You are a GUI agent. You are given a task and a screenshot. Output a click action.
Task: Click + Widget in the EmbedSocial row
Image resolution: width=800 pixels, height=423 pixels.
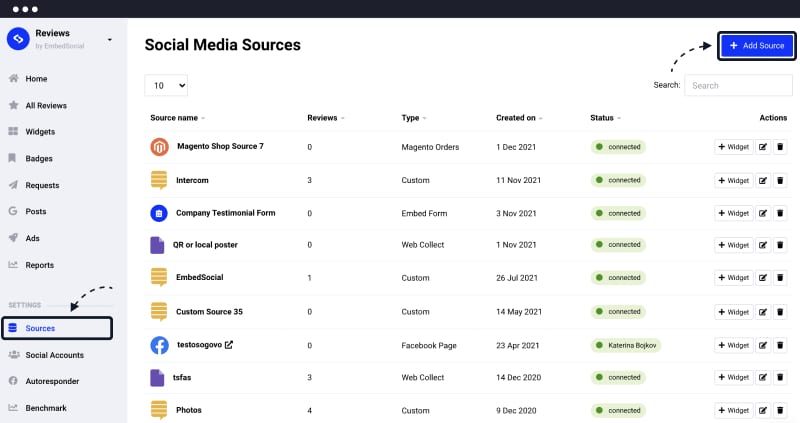click(734, 278)
